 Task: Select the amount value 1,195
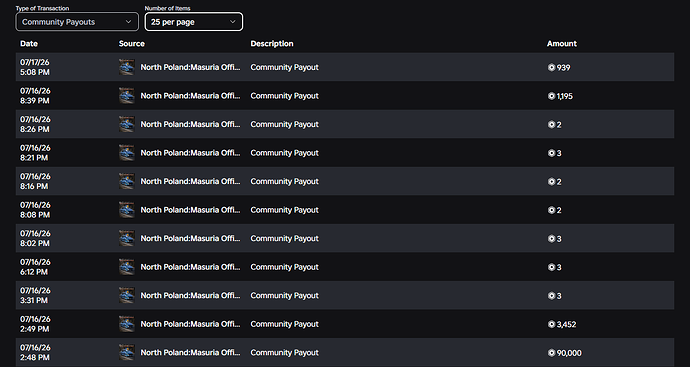[565, 96]
